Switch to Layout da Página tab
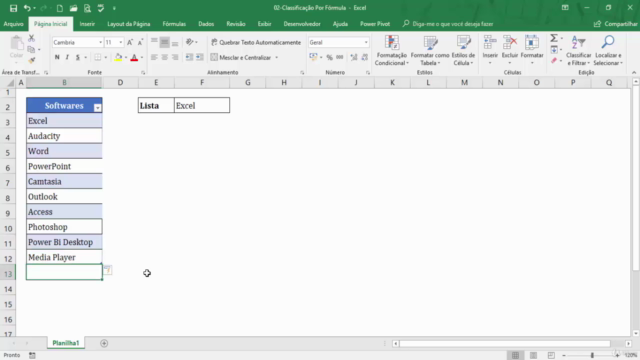Screen dimensions: 640x360 129,24
